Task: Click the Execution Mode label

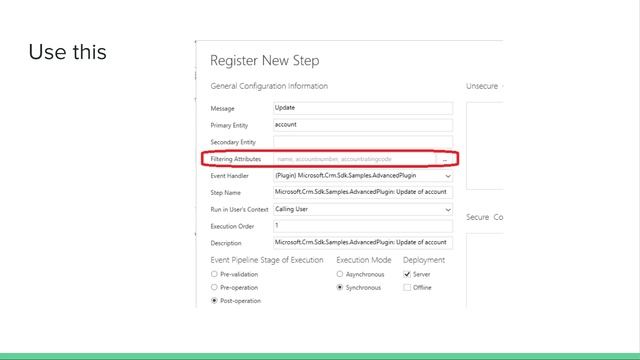Action: (364, 260)
